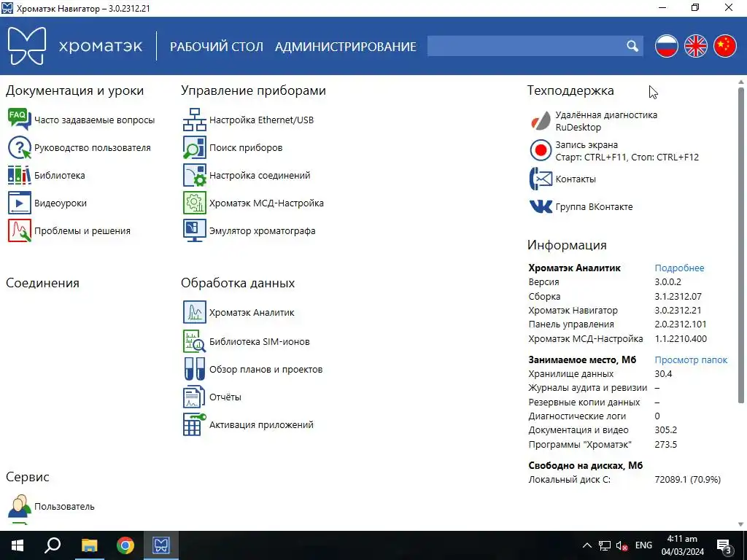
Task: Open the Windows Start menu
Action: 18,545
